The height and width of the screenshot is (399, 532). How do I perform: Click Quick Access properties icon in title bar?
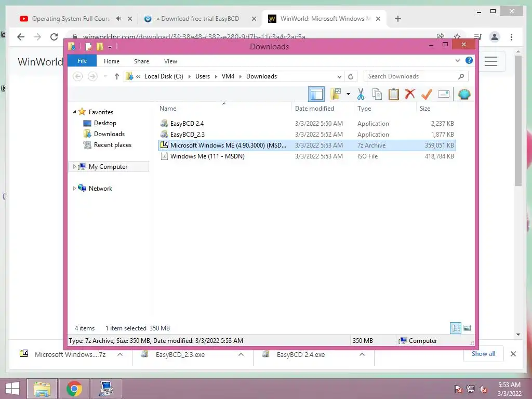pyautogui.click(x=88, y=47)
